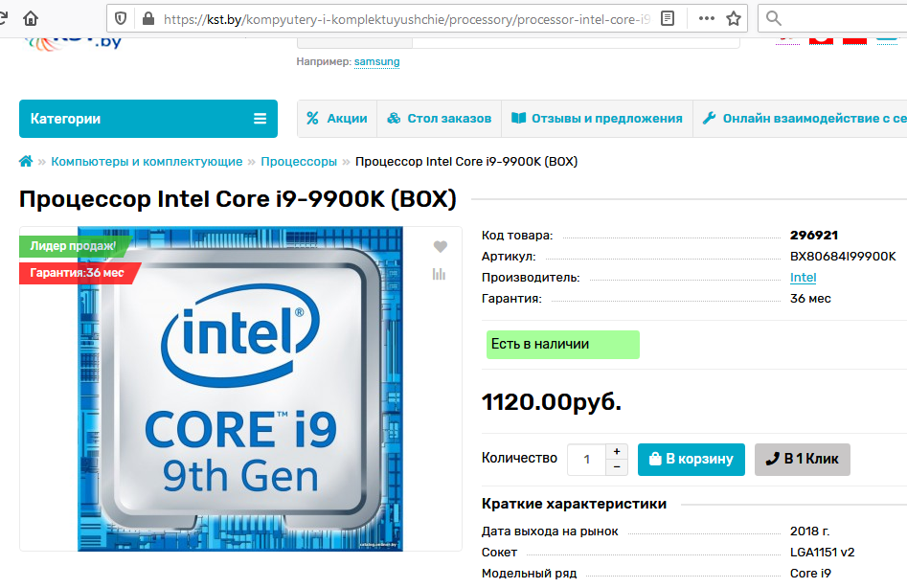Increase quantity with the plus button
907x588 pixels.
point(617,452)
